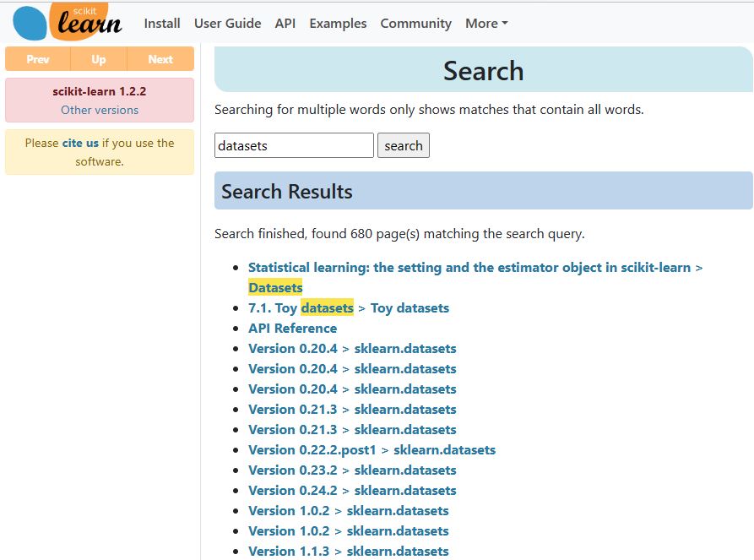Open the Other versions link
Image resolution: width=754 pixels, height=560 pixels.
(x=100, y=110)
